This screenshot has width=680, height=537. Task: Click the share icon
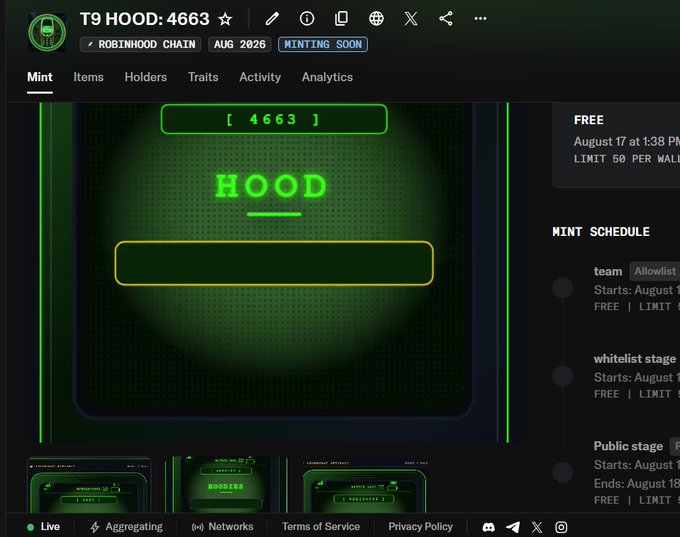pos(446,19)
